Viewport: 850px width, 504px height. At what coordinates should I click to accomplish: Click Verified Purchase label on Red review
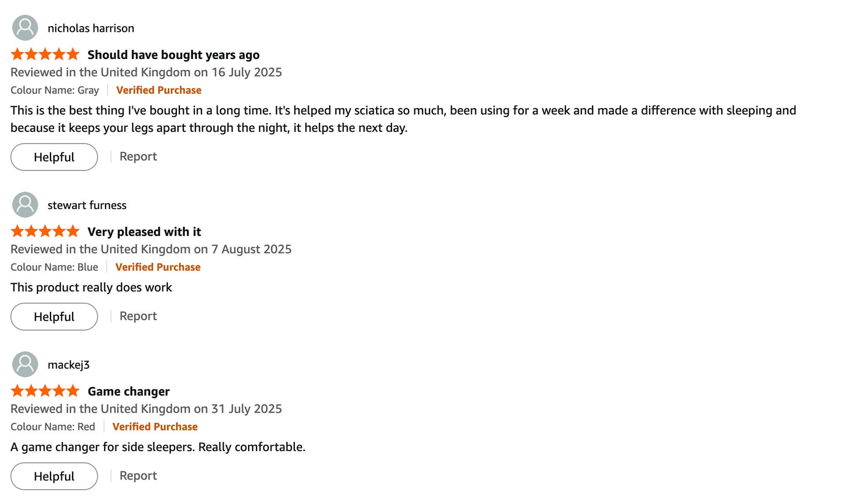(155, 427)
